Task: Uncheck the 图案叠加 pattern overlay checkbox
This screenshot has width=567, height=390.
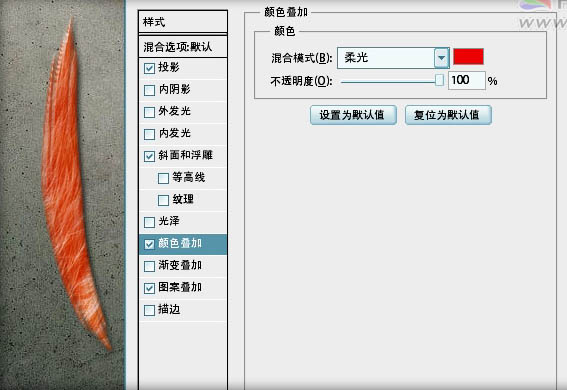Action: tap(149, 288)
